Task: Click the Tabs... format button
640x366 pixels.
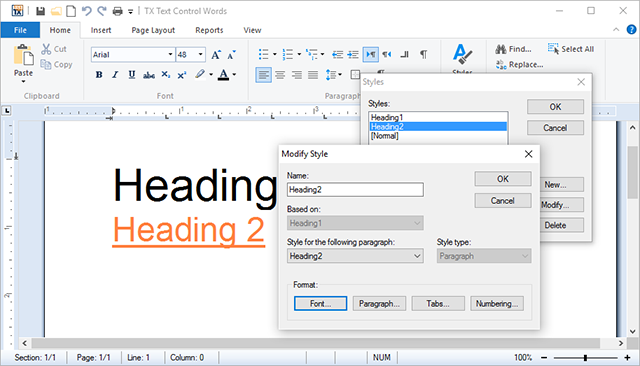Action: [438, 304]
